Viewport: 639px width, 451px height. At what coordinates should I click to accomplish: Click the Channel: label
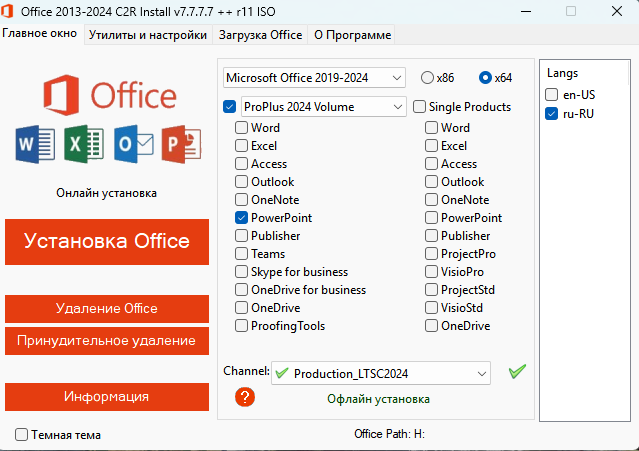click(x=246, y=371)
